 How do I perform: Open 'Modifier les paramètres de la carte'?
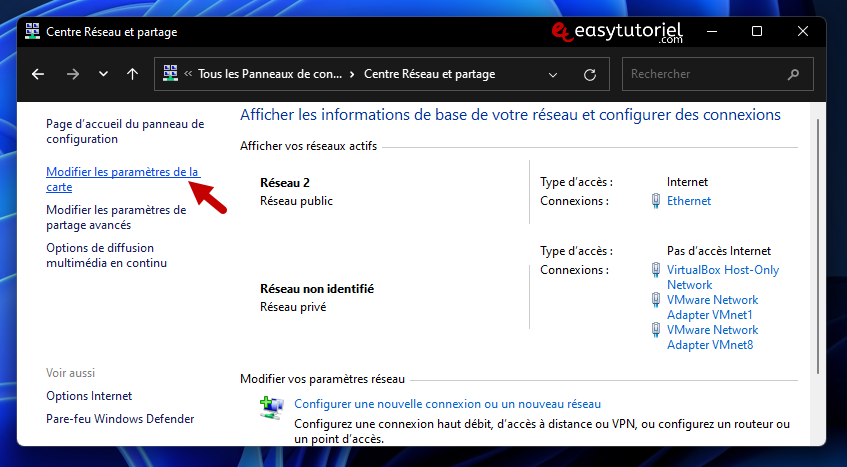(123, 179)
